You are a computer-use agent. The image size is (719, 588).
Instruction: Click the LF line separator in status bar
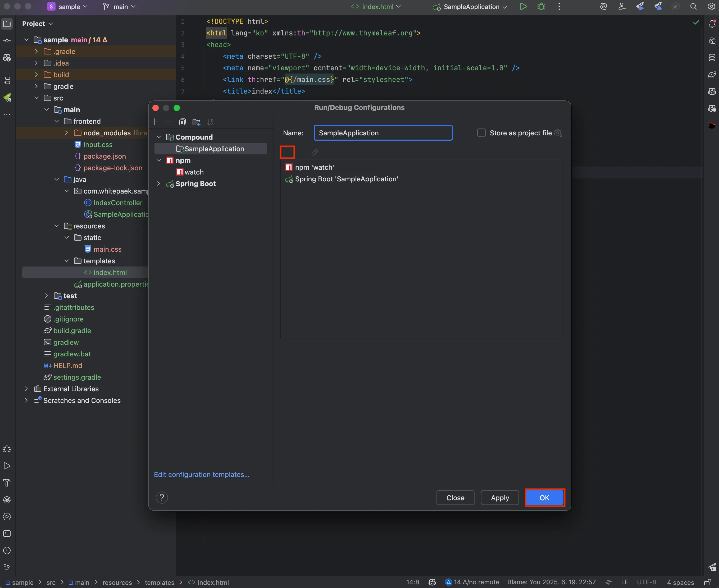(x=625, y=582)
